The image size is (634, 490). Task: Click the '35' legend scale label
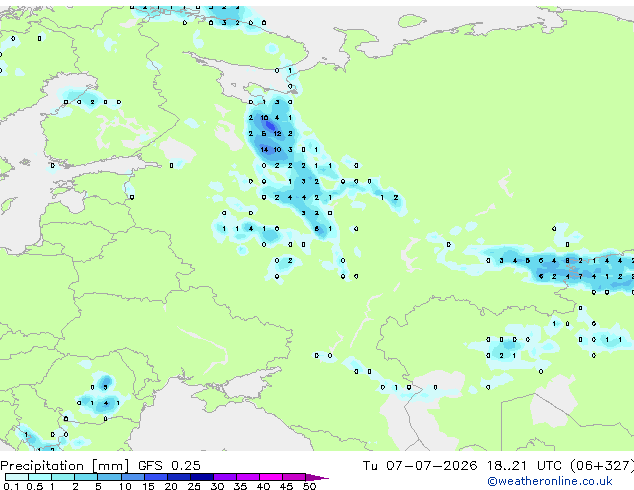[241, 486]
